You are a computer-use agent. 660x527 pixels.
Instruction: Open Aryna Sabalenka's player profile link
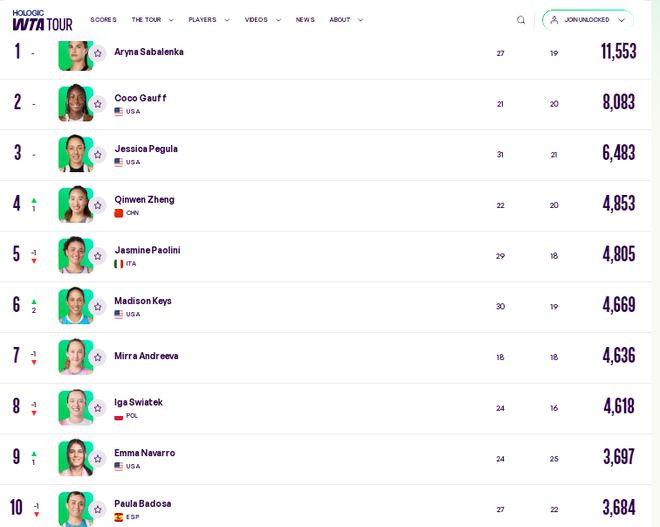149,52
